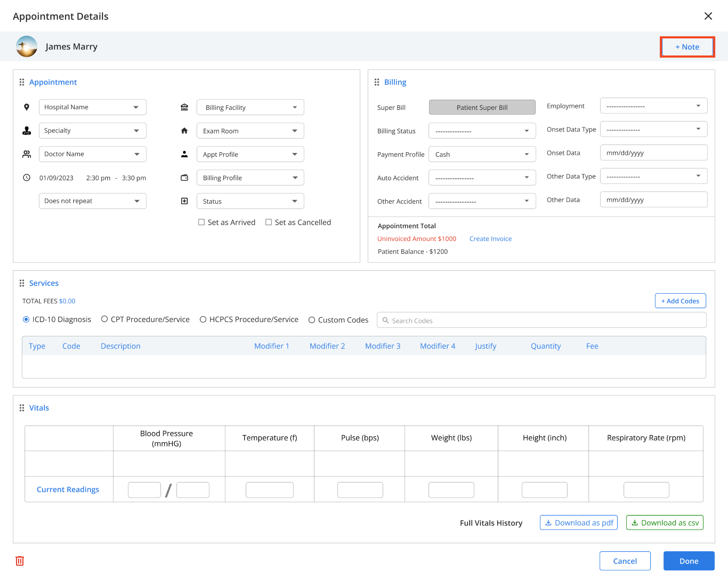Click the drag handle of Billing panel

[x=377, y=82]
